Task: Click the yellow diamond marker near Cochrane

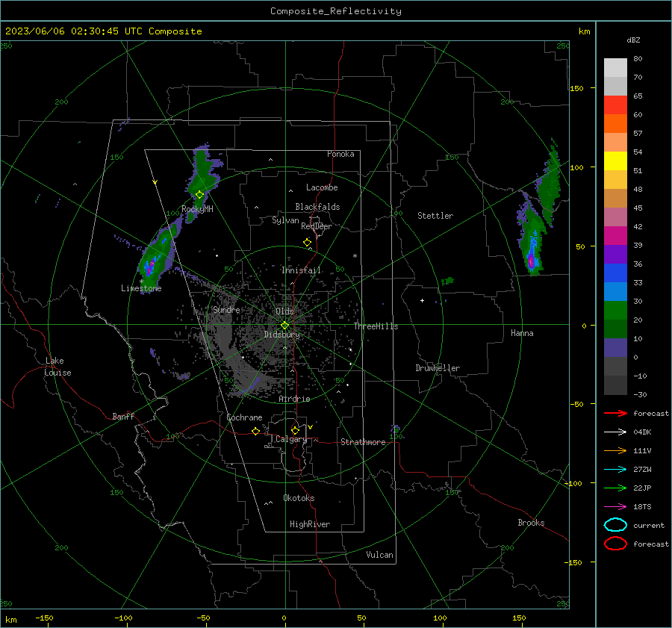Action: pyautogui.click(x=256, y=432)
